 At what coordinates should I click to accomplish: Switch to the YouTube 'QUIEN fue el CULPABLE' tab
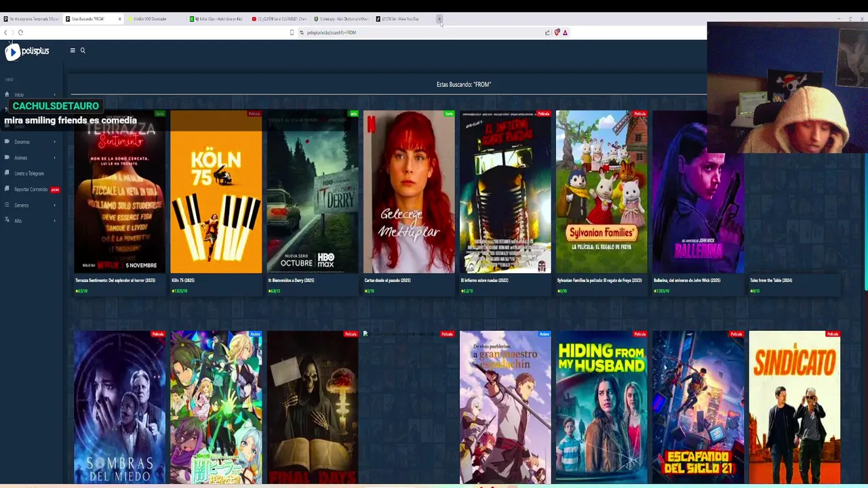point(279,19)
